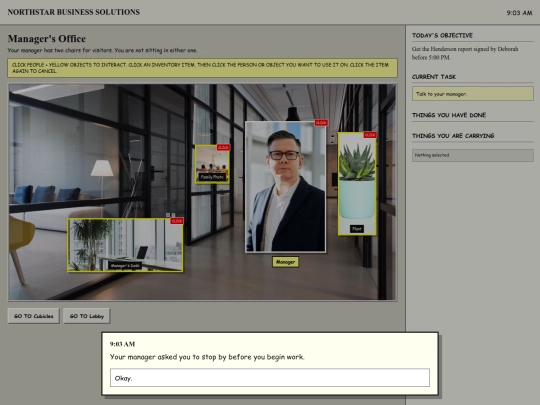Image resolution: width=540 pixels, height=405 pixels.
Task: Go to Lobby
Action: (87, 316)
